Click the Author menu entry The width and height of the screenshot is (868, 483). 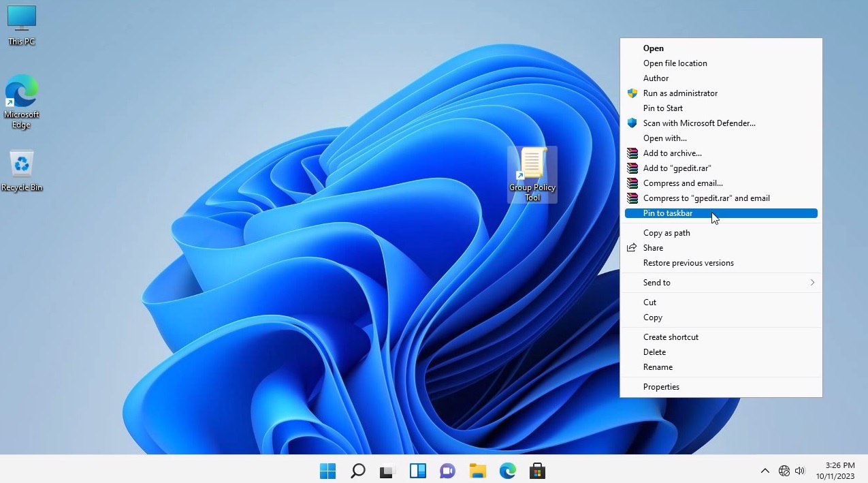(721, 78)
